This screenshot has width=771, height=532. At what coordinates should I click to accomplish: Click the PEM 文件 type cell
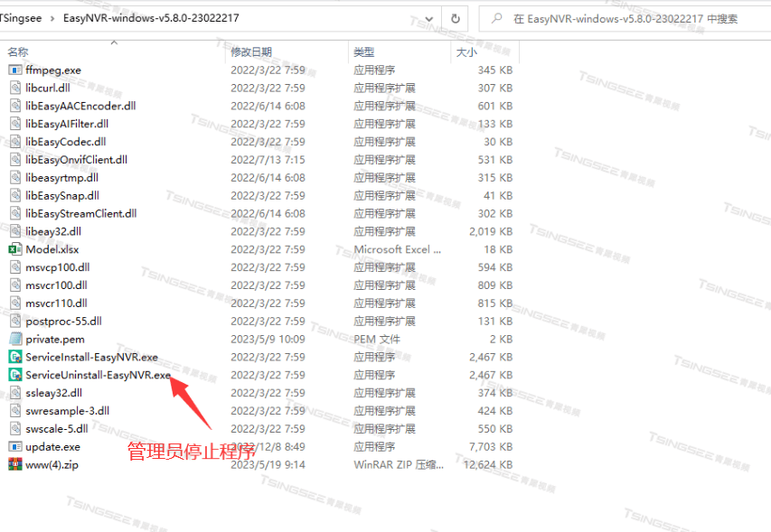pos(377,340)
